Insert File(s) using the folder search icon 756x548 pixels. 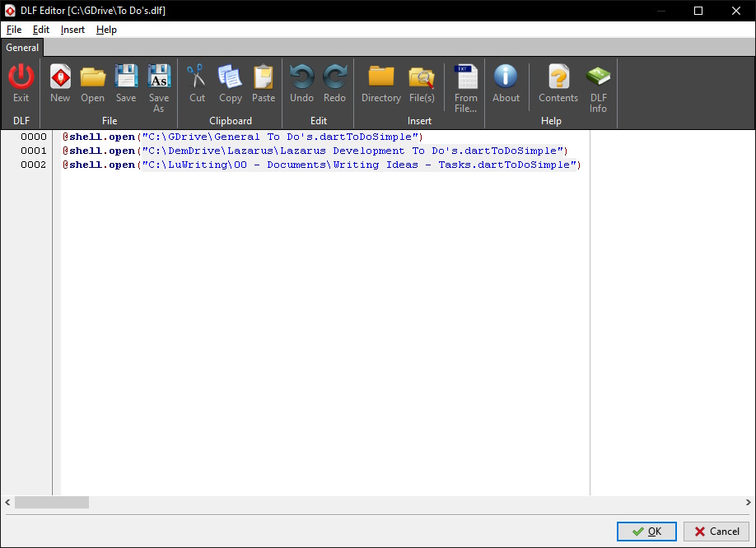pyautogui.click(x=422, y=77)
